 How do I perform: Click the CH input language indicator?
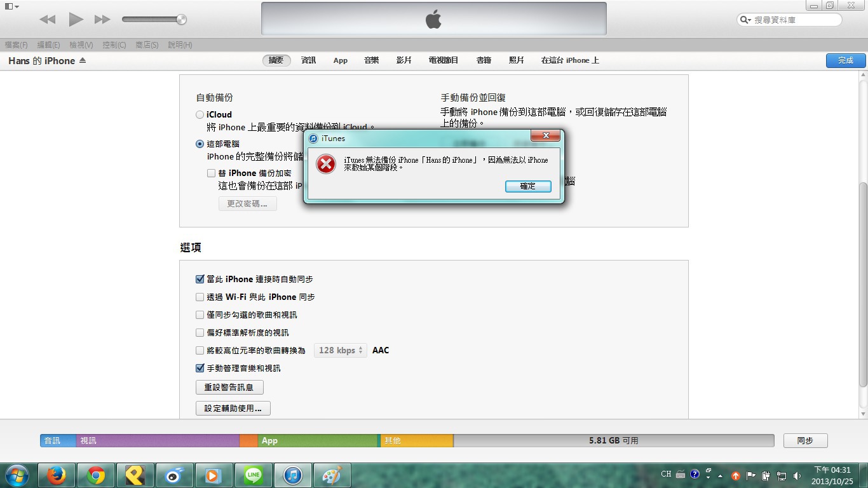pos(666,474)
